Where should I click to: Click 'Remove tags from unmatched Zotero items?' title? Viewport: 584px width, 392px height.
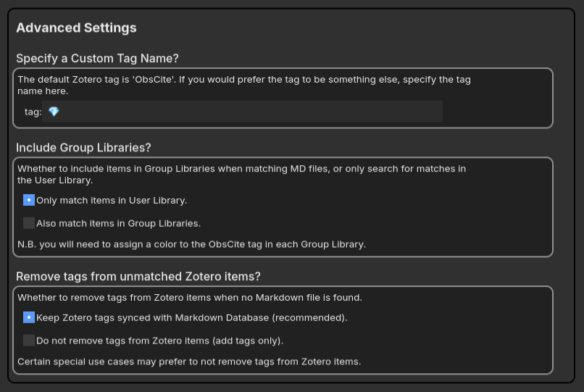coord(138,277)
